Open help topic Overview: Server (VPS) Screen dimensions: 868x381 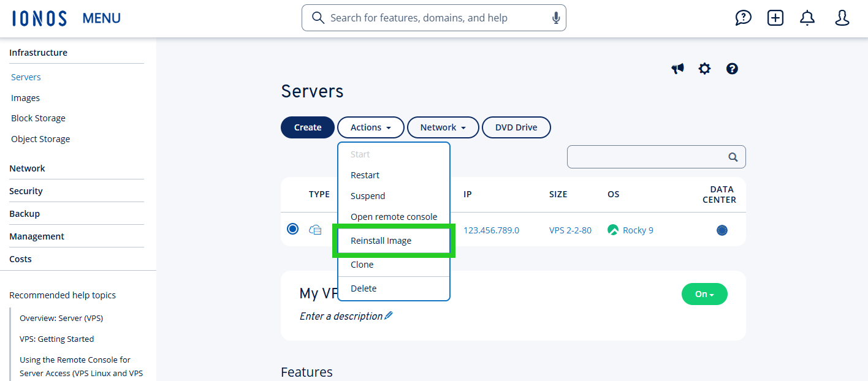[x=61, y=319]
